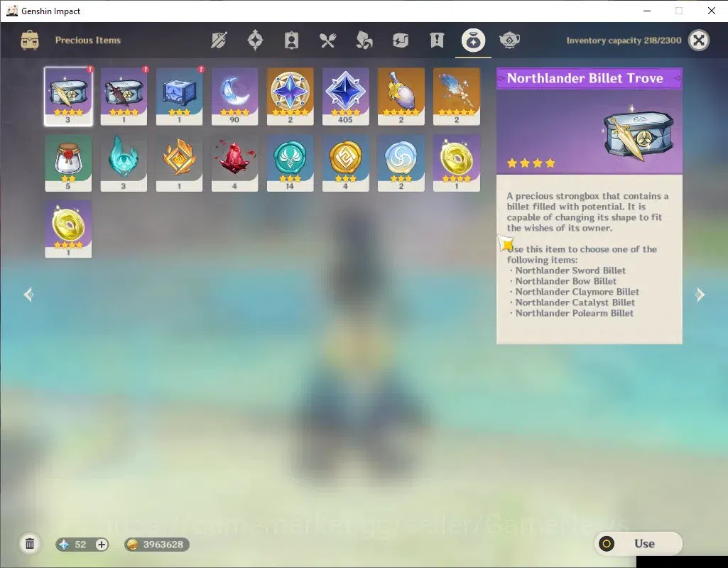Open the Gadgets inventory tab
Viewport: 728px width, 568px height.
[x=400, y=40]
